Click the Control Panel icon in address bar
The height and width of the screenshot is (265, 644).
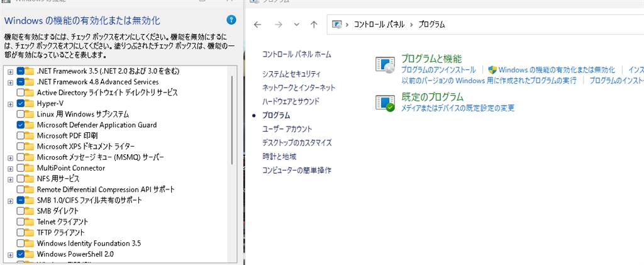(x=337, y=25)
